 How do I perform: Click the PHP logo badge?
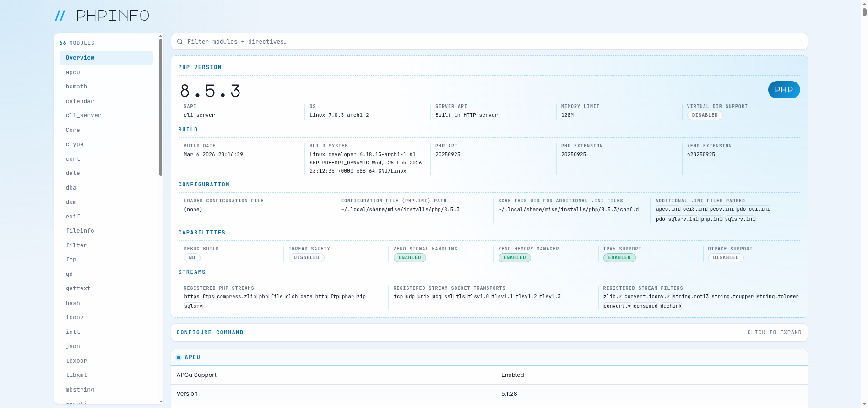pyautogui.click(x=784, y=90)
